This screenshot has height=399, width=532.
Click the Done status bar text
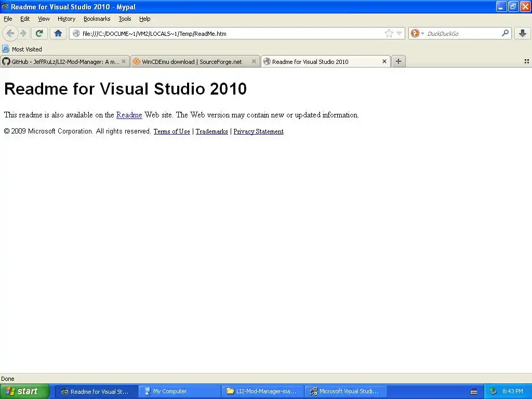(7, 379)
